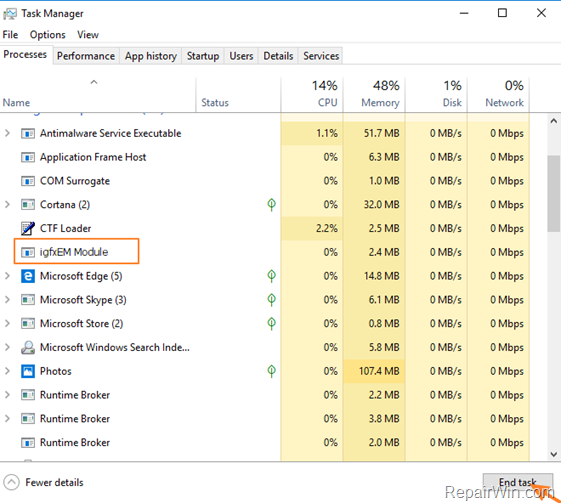Click the 107.4 MB memory value for Photos
Image resolution: width=561 pixels, height=503 pixels.
379,371
